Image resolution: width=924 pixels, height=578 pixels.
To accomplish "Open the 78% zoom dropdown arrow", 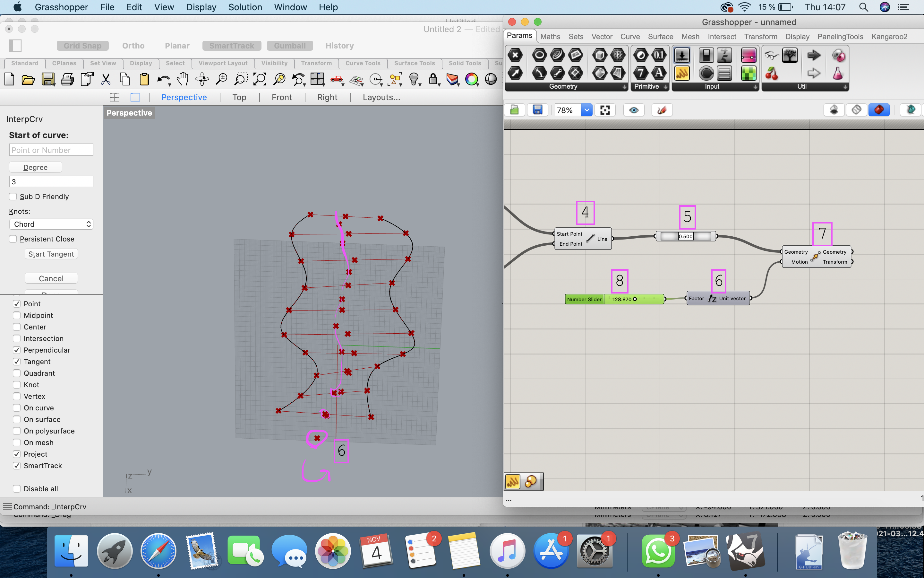I will (x=587, y=110).
